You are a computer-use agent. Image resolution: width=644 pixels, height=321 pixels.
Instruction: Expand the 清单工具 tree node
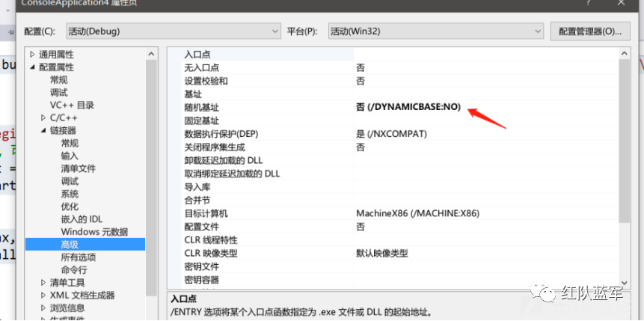43,283
